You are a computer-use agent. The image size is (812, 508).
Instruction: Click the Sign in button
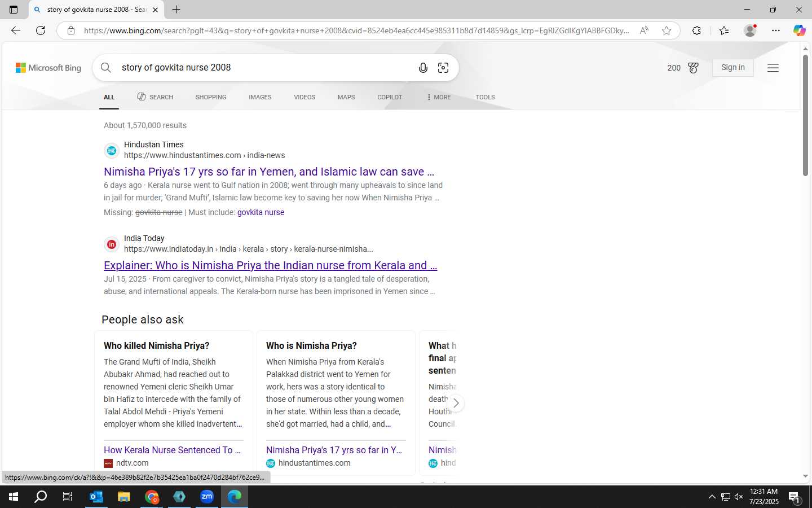pos(732,68)
